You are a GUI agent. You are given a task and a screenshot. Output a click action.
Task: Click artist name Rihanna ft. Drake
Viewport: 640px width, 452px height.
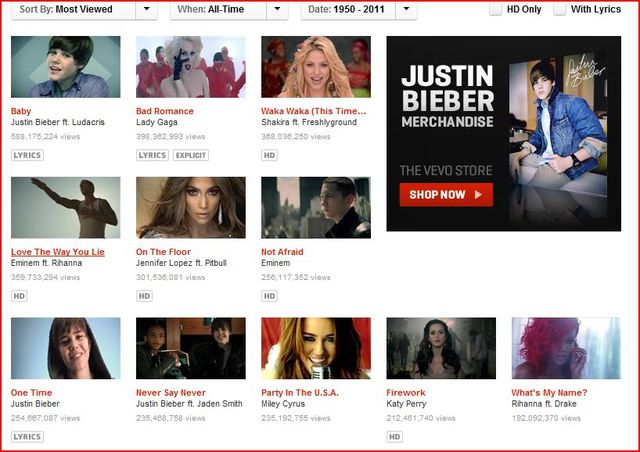[544, 404]
